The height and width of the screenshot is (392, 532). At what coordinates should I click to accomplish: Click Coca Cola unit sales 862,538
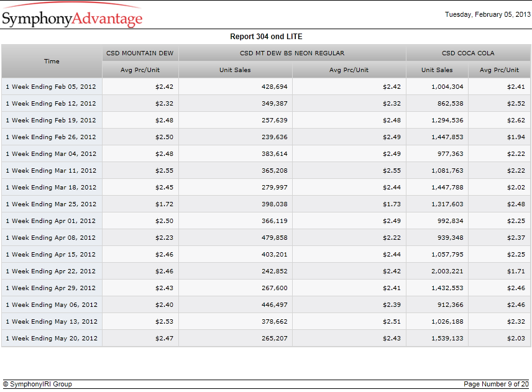click(x=450, y=103)
